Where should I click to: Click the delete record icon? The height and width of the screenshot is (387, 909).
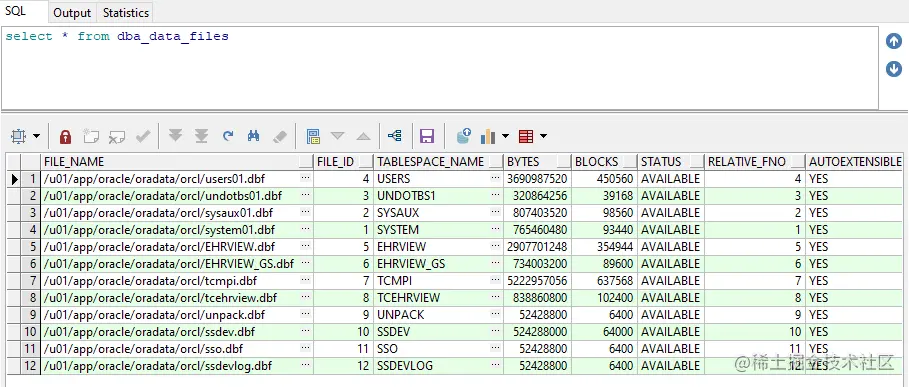(117, 137)
